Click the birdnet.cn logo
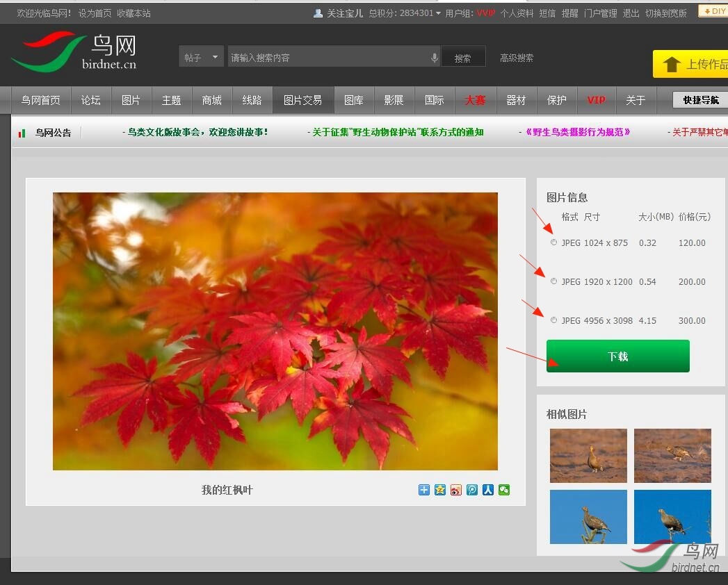The width and height of the screenshot is (728, 585). 75,53
